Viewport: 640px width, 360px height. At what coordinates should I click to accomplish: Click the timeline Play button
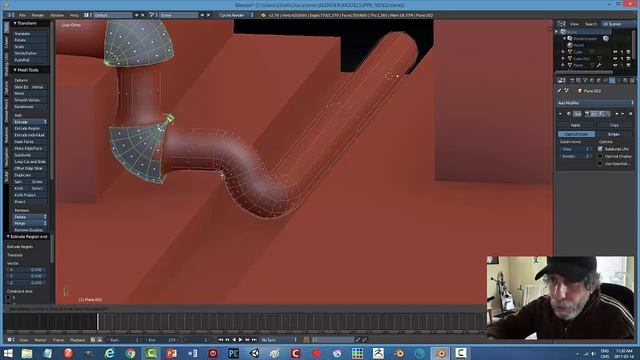click(240, 340)
